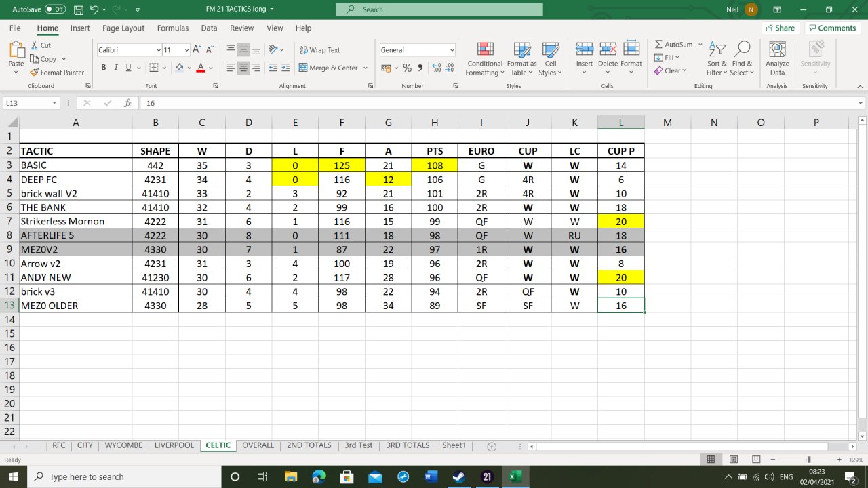Open the font size dropdown
Screen dimensions: 868x488
pyautogui.click(x=186, y=49)
